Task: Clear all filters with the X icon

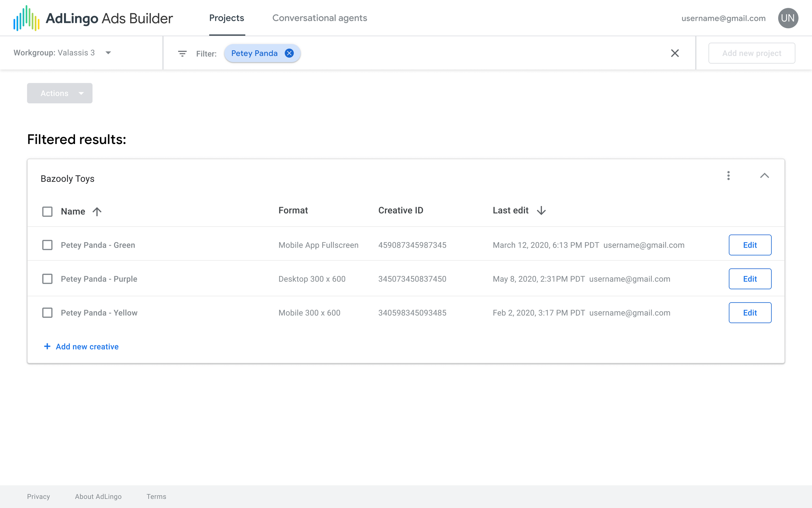Action: [x=675, y=53]
